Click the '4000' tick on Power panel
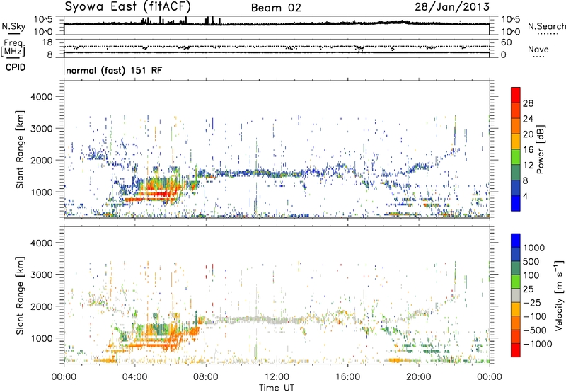566x392 pixels. point(42,97)
